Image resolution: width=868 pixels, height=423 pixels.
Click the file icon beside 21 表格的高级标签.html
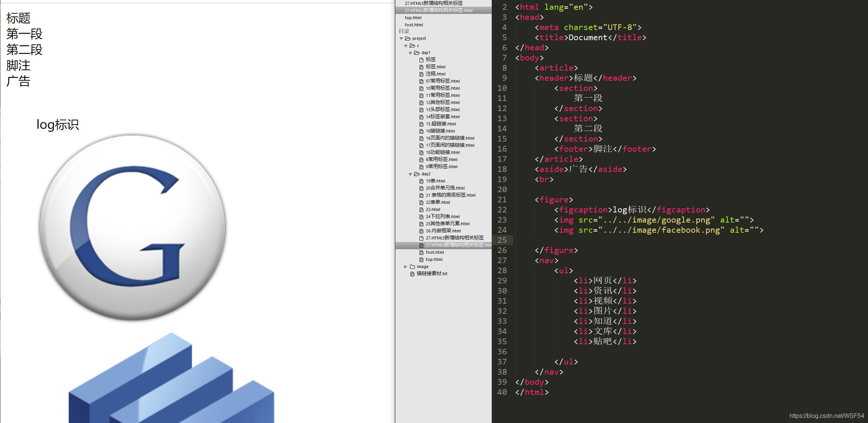click(421, 195)
